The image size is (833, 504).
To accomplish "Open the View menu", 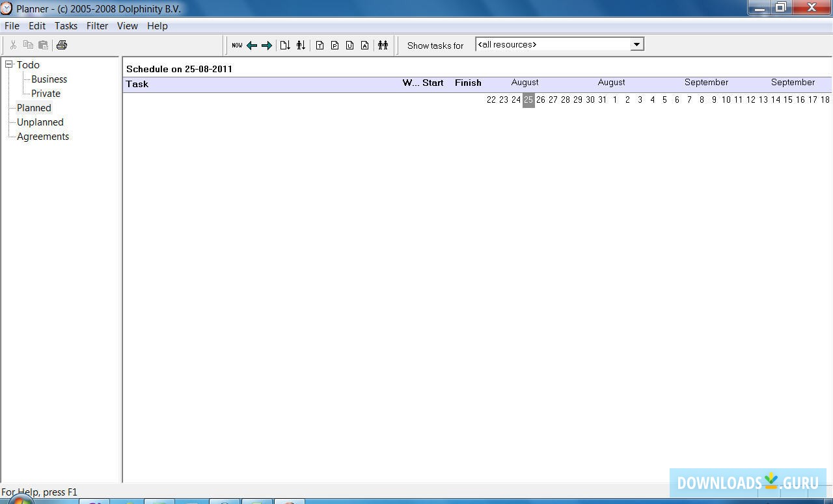I will coord(128,26).
